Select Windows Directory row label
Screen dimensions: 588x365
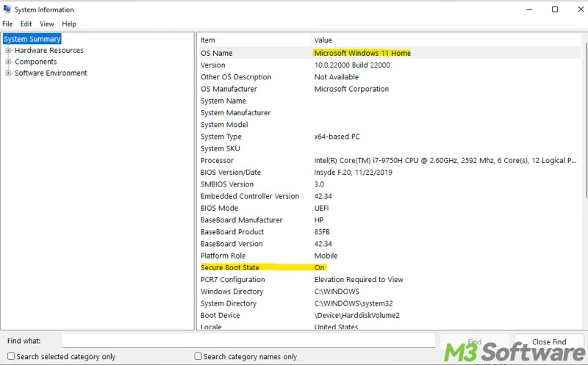coord(232,292)
